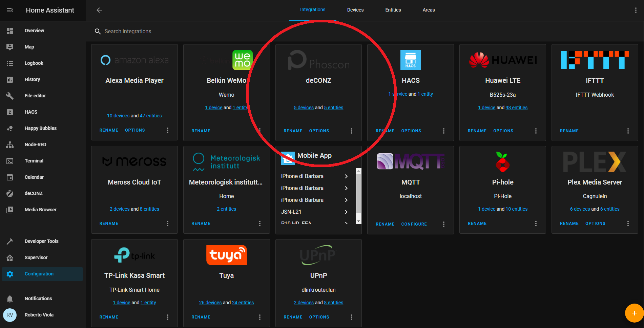Configure the MQTT integration
The width and height of the screenshot is (644, 328).
pos(414,224)
